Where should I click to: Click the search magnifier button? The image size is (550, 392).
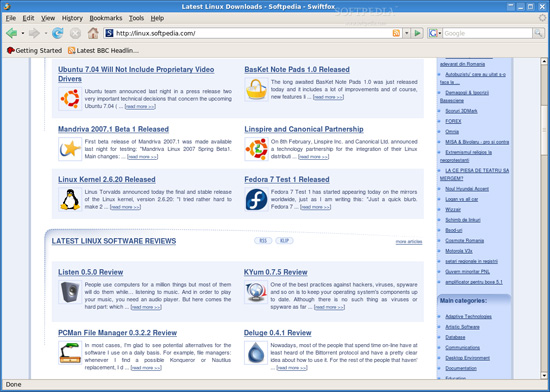(538, 33)
